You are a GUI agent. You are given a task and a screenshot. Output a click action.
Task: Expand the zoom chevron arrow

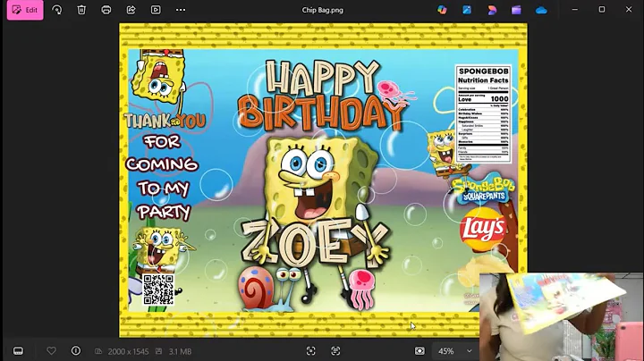tap(469, 351)
